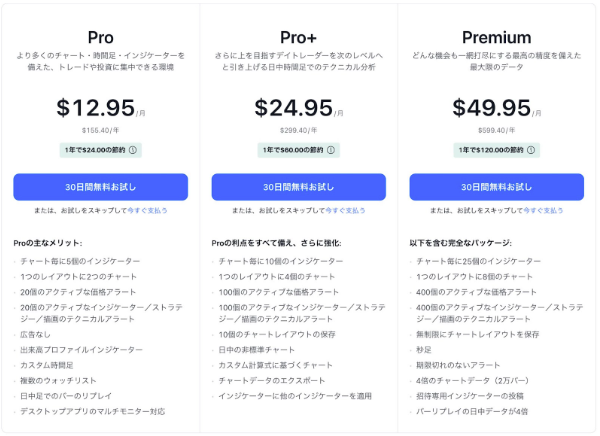Click the Premium savings badge showing $120.00
Screen dimensions: 600x436
point(497,150)
